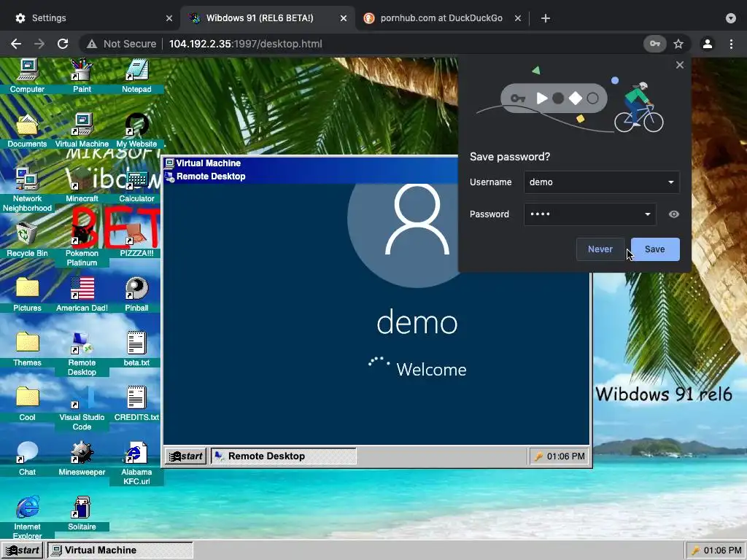Open the Chrome profile icon
The image size is (747, 560).
pos(708,44)
